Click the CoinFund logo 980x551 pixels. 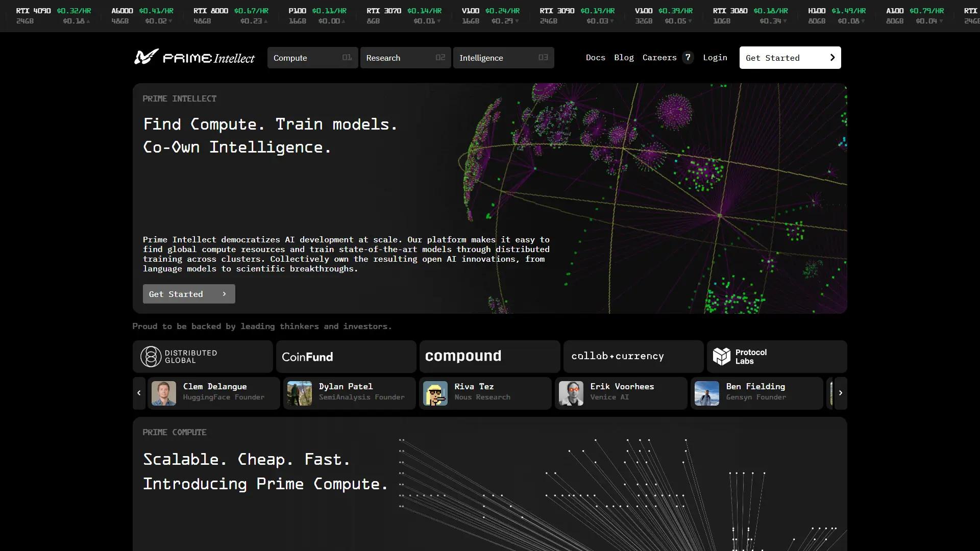point(307,357)
